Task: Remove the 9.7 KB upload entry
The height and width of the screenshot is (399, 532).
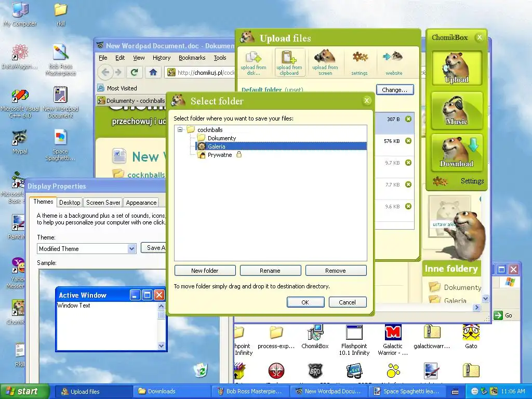Action: point(408,163)
